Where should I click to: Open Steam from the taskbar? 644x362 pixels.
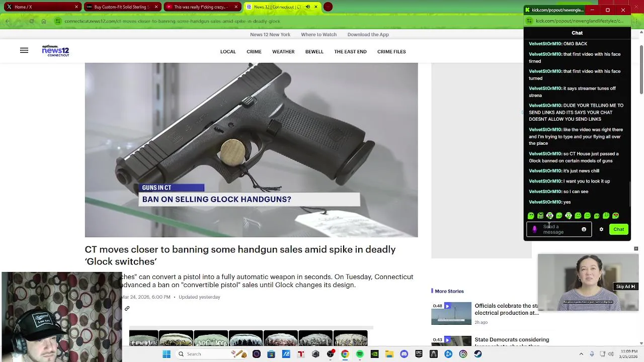[x=478, y=354]
